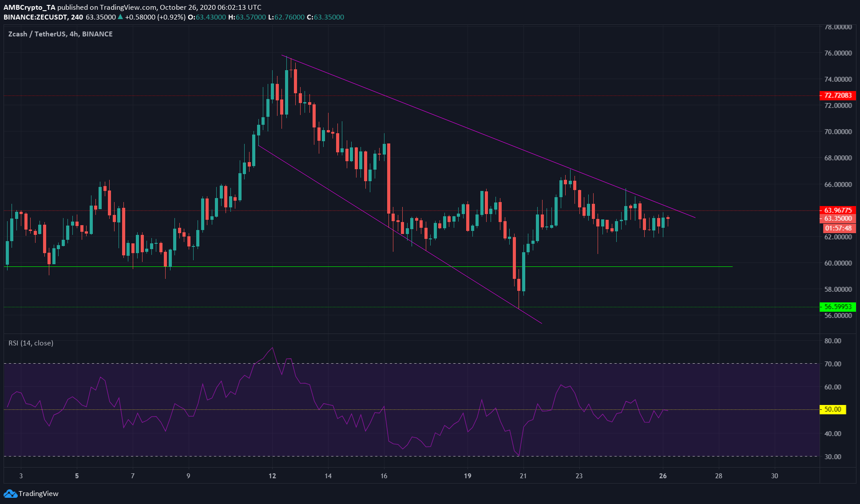Click the AMBCrypto_TA publisher name
The image size is (860, 504).
[30, 7]
